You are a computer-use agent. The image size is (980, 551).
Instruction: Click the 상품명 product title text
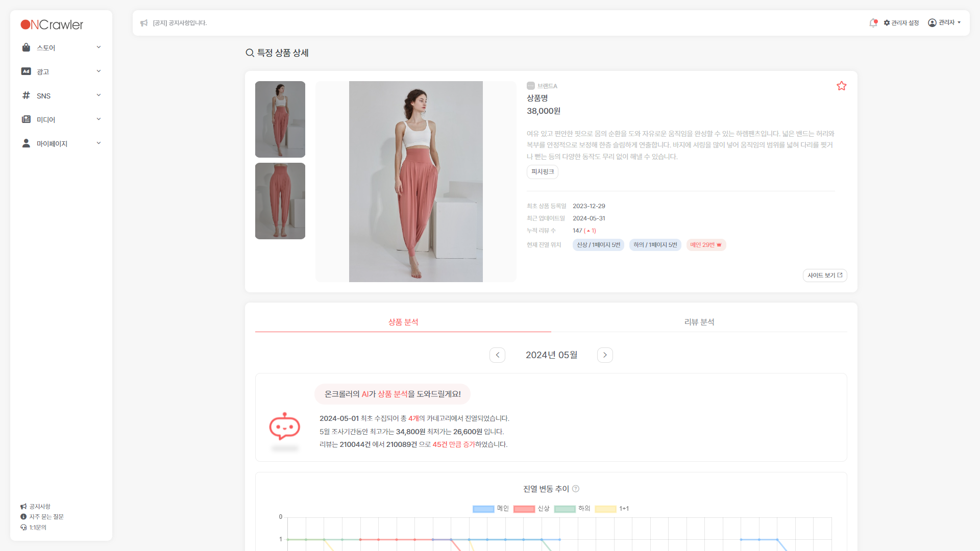pos(537,98)
